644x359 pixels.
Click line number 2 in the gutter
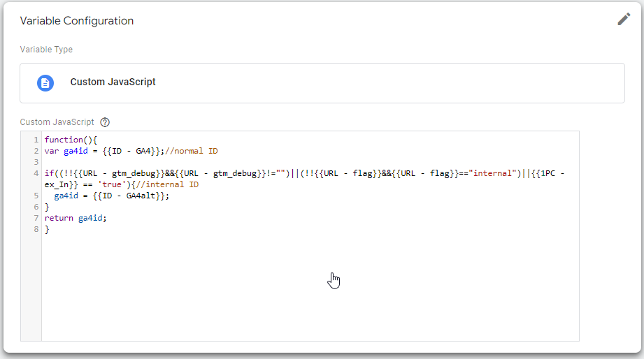[35, 151]
